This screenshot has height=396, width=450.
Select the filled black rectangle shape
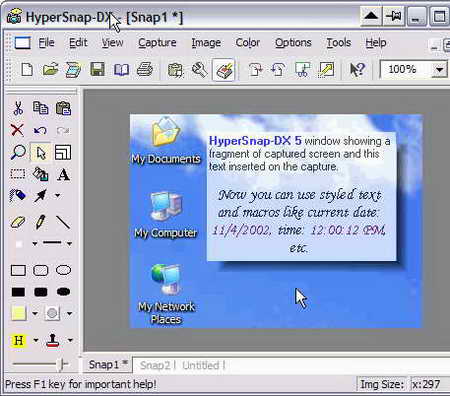18,292
